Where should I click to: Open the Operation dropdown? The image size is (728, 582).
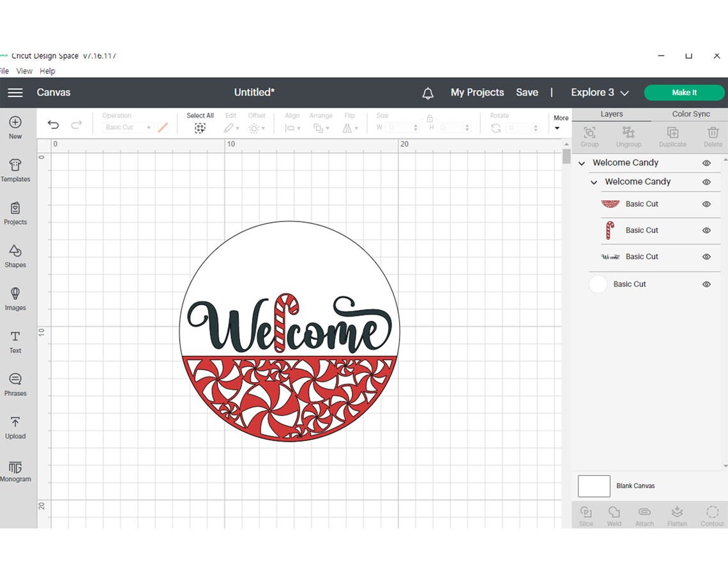127,127
